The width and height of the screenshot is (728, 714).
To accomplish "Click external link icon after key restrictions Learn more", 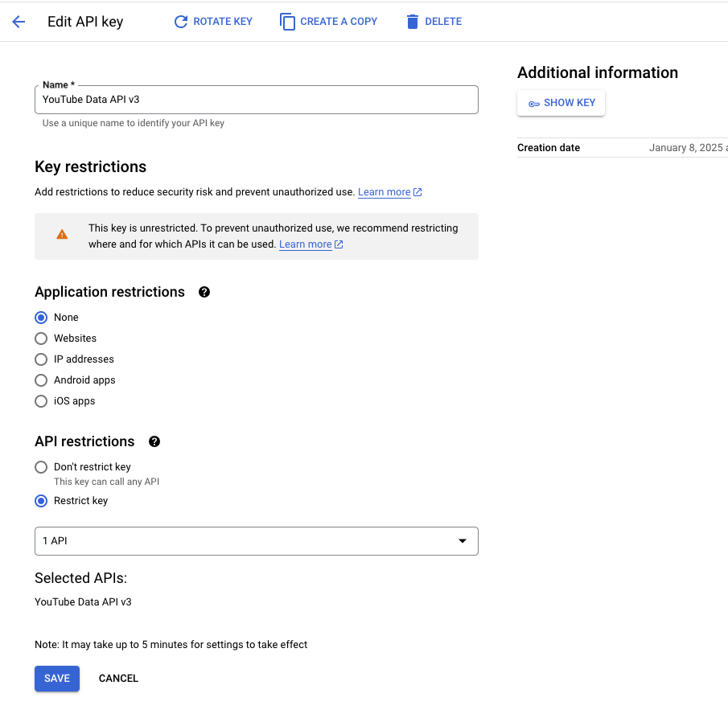I will [417, 192].
